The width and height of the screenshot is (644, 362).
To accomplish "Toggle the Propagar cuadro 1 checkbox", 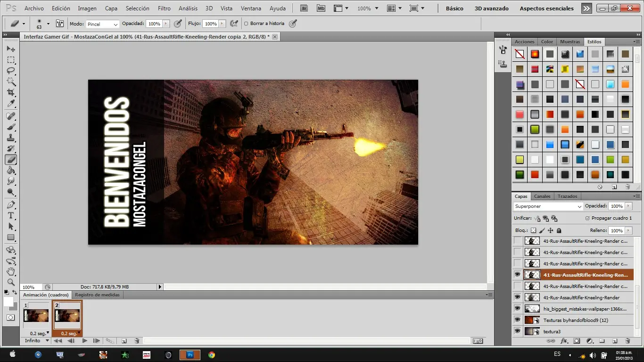I will [x=587, y=218].
